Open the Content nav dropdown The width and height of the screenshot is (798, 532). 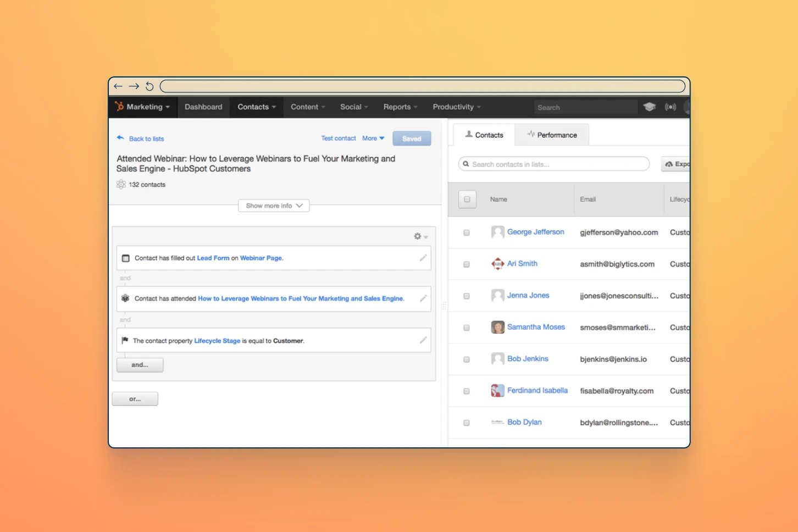tap(308, 107)
